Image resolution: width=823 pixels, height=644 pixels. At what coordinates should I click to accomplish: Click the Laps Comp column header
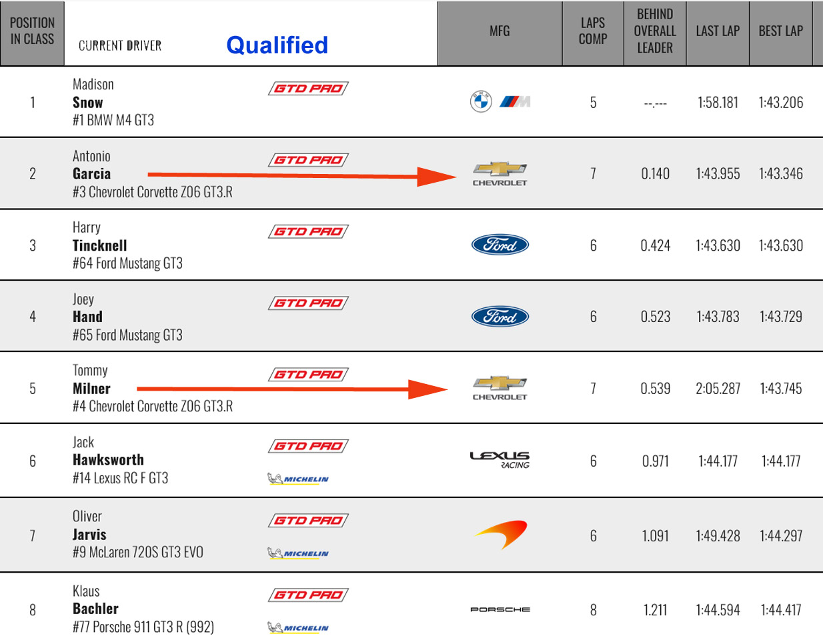pyautogui.click(x=592, y=31)
